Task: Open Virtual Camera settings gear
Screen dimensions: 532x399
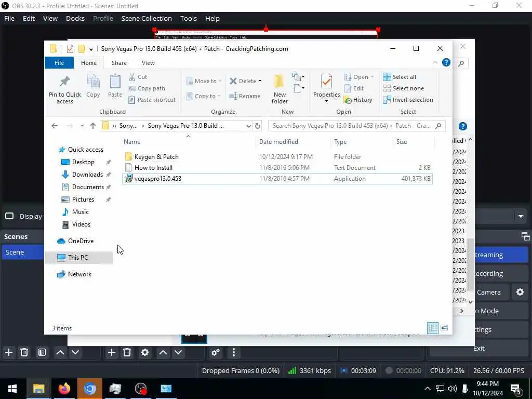Action: pos(520,292)
